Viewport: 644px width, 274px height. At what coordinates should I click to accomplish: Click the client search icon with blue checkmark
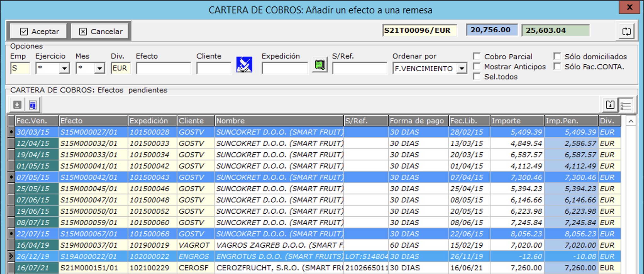point(244,65)
